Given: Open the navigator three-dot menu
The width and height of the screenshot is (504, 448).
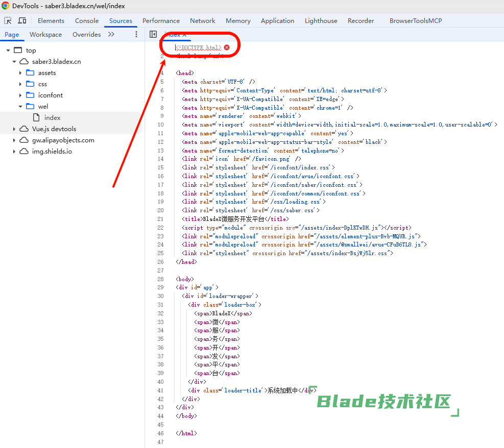Looking at the screenshot, I should (x=136, y=34).
